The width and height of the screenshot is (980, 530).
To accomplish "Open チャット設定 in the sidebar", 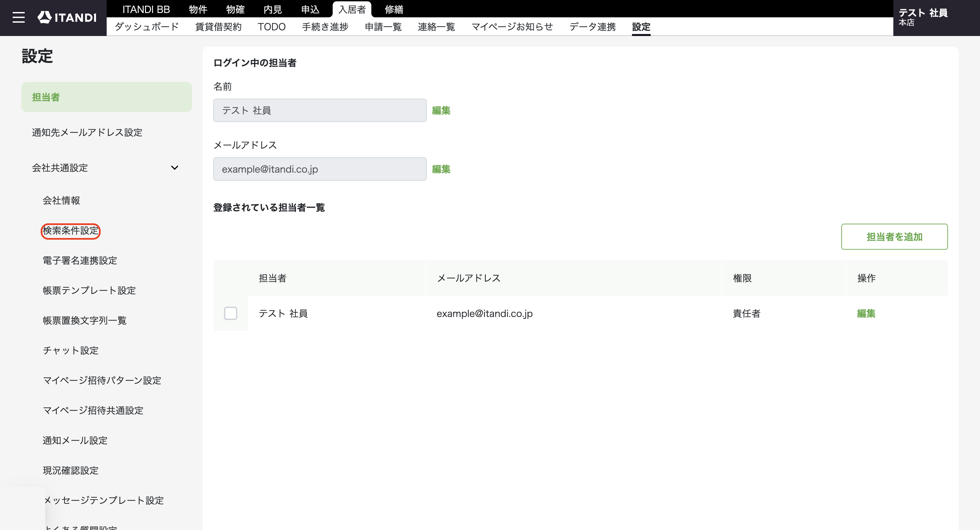I will coord(71,350).
